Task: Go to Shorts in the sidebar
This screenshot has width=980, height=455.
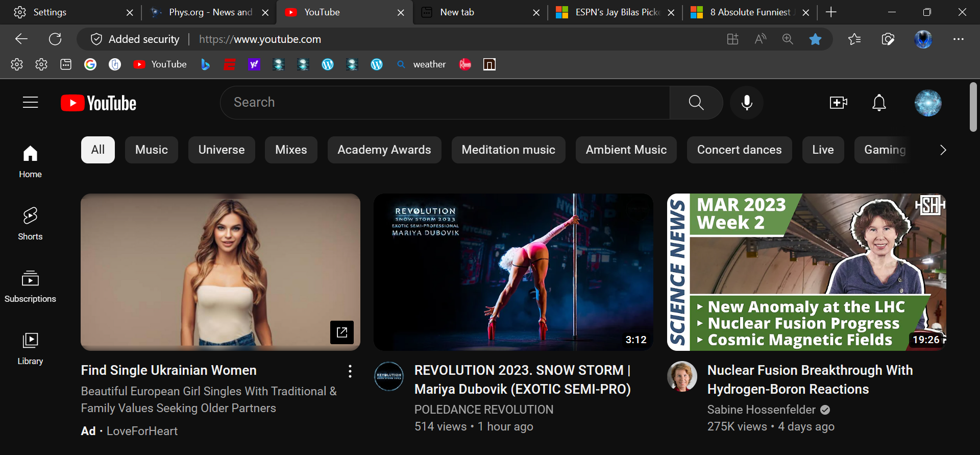Action: pos(30,223)
